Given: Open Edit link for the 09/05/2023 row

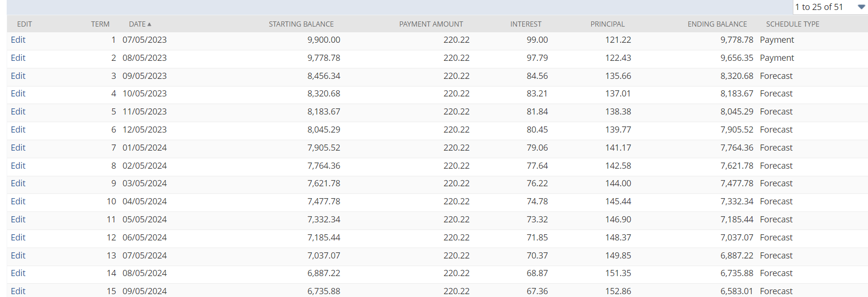Looking at the screenshot, I should [18, 76].
